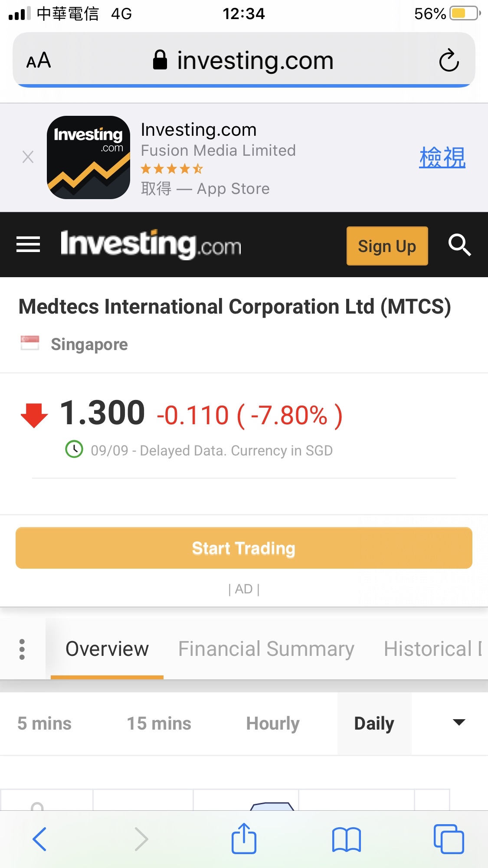The height and width of the screenshot is (868, 488).
Task: Tap the Safari share icon
Action: tap(244, 839)
